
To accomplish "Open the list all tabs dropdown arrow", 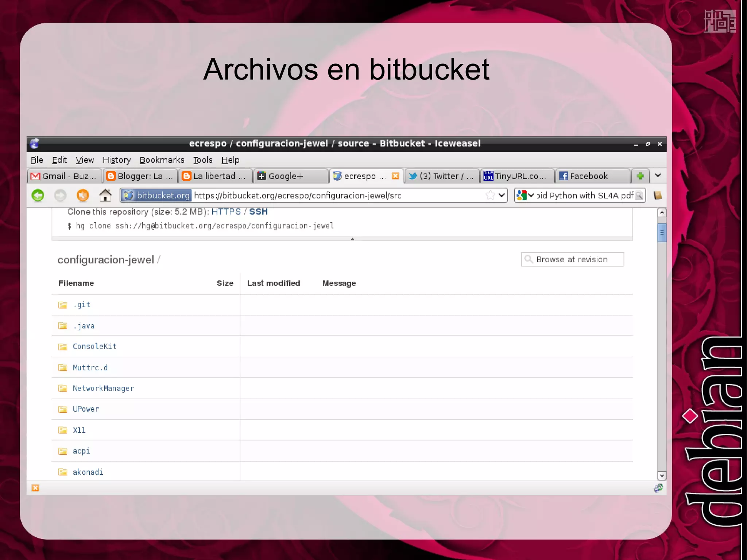I will [658, 175].
